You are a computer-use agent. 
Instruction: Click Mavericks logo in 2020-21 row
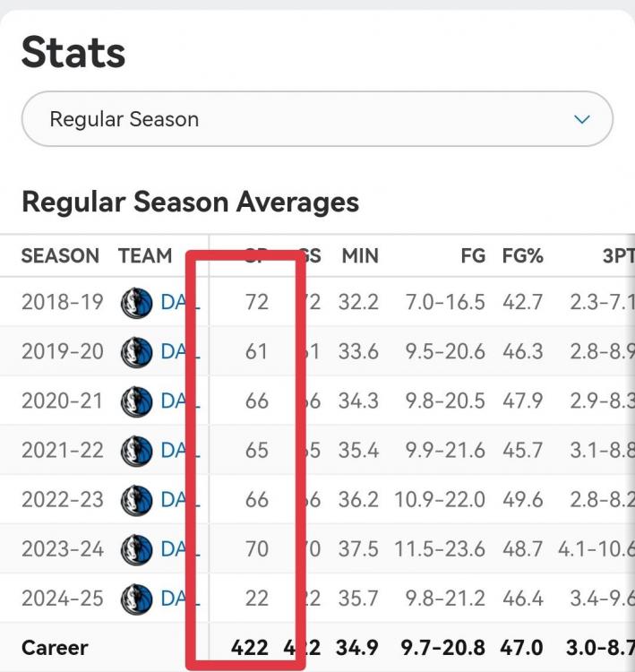[x=137, y=401]
